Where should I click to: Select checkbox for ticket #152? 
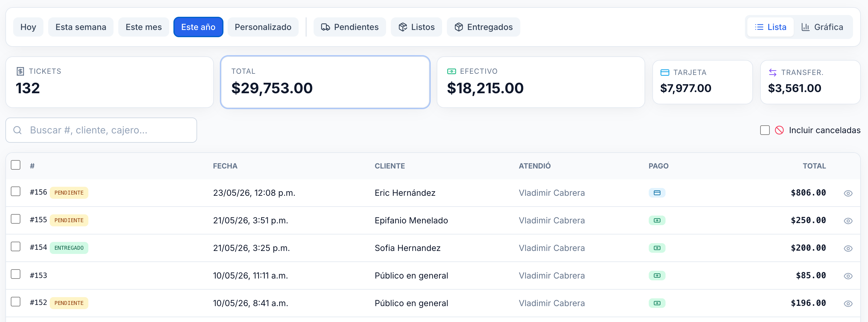(16, 302)
